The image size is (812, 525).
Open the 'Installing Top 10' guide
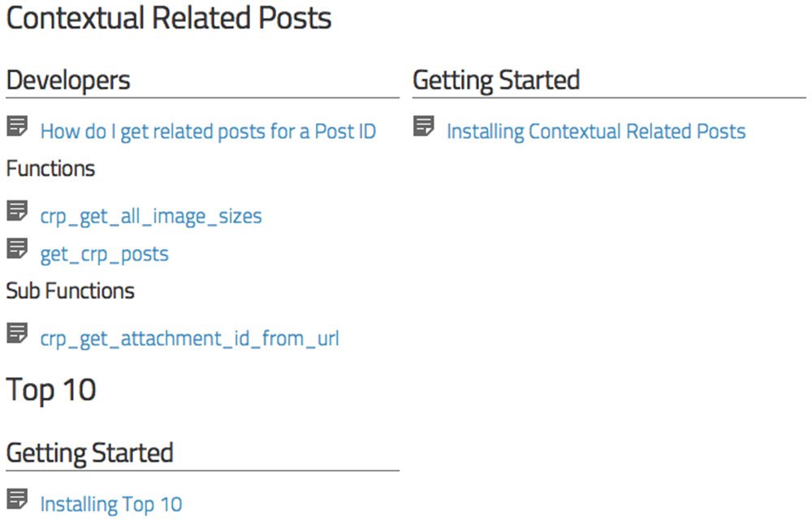tap(111, 504)
